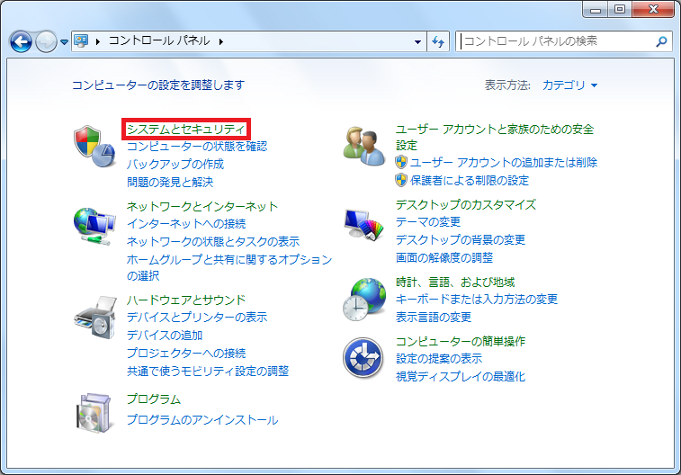Open the recent pages dropdown beside navigation arrows
Viewport: 681px width, 475px height.
[x=65, y=42]
